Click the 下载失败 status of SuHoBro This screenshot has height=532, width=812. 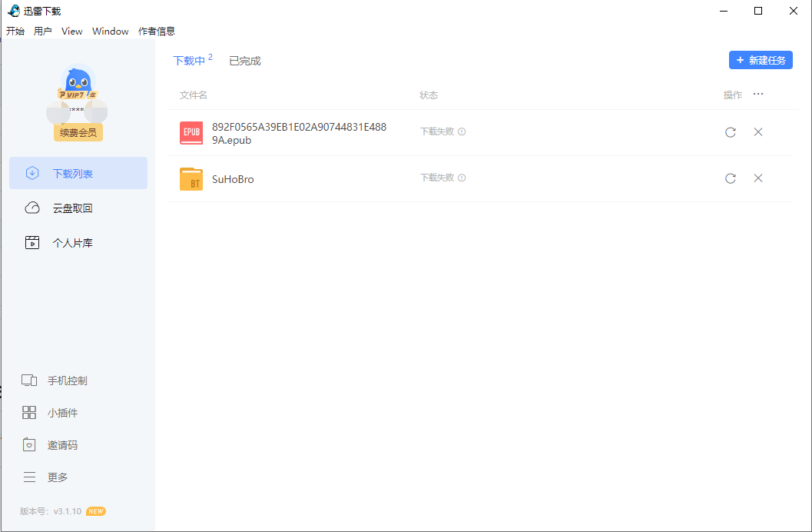coord(437,178)
